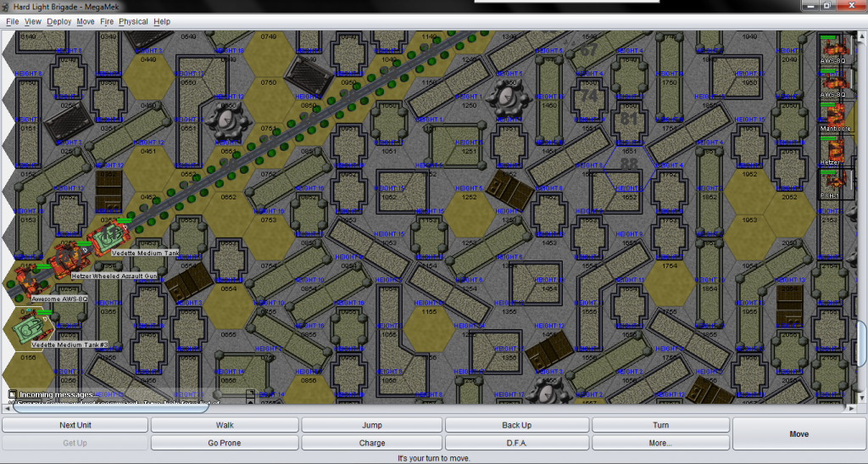Open the View menu
The image size is (868, 464).
33,21
